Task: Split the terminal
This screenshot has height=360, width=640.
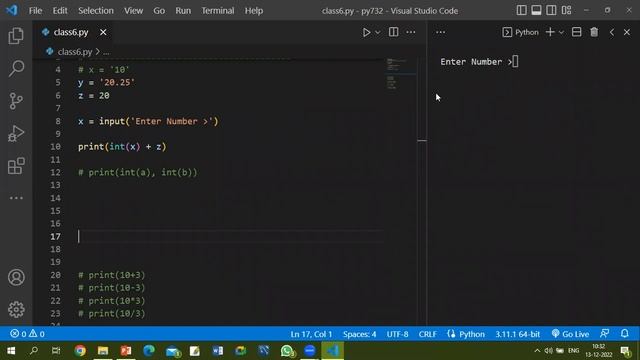Action: (x=576, y=32)
